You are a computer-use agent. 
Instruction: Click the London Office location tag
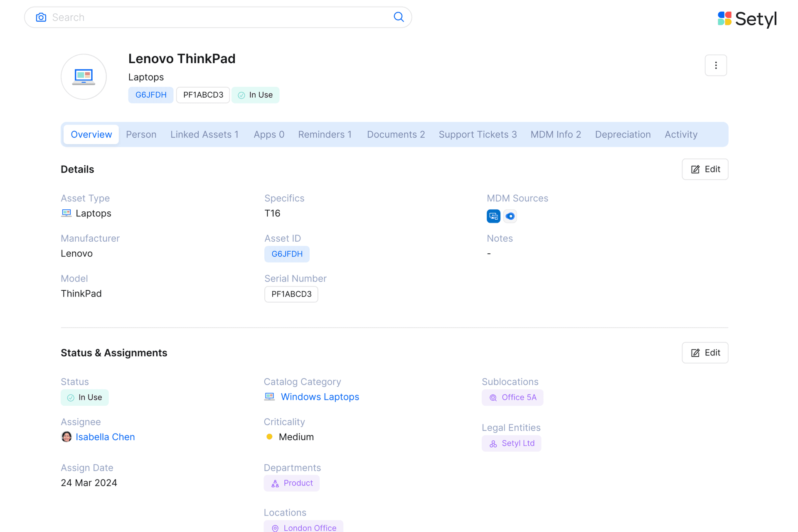pos(303,527)
